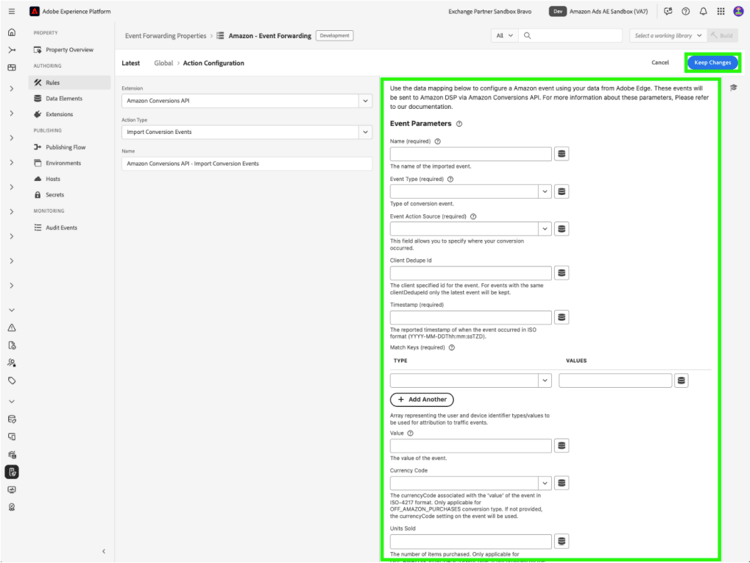Go to Extensions in sidebar
This screenshot has width=750, height=563.
point(69,114)
